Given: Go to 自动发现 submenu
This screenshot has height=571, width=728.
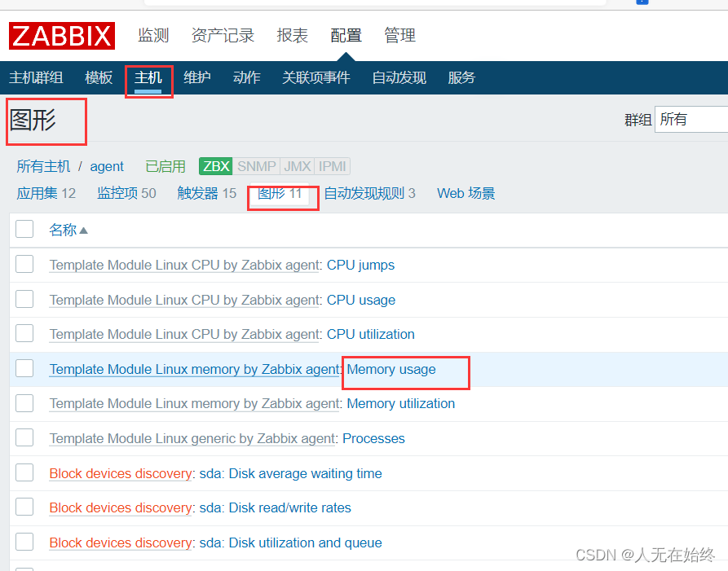Looking at the screenshot, I should point(399,77).
